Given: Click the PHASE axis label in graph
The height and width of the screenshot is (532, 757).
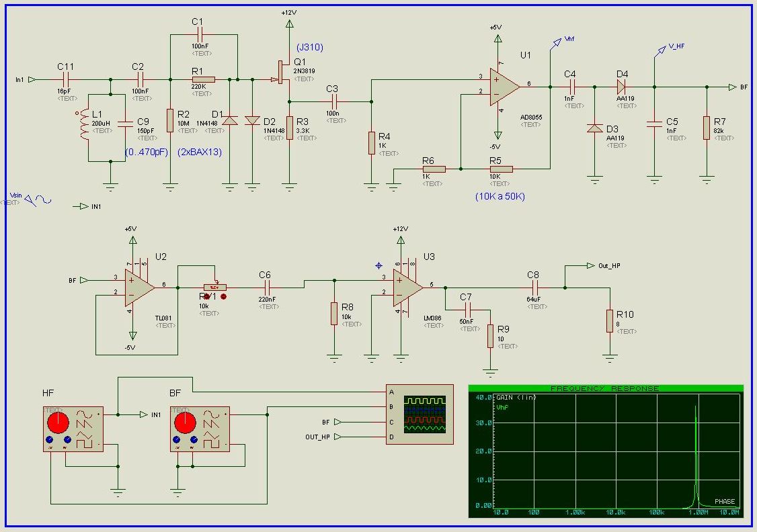Looking at the screenshot, I should pyautogui.click(x=725, y=502).
